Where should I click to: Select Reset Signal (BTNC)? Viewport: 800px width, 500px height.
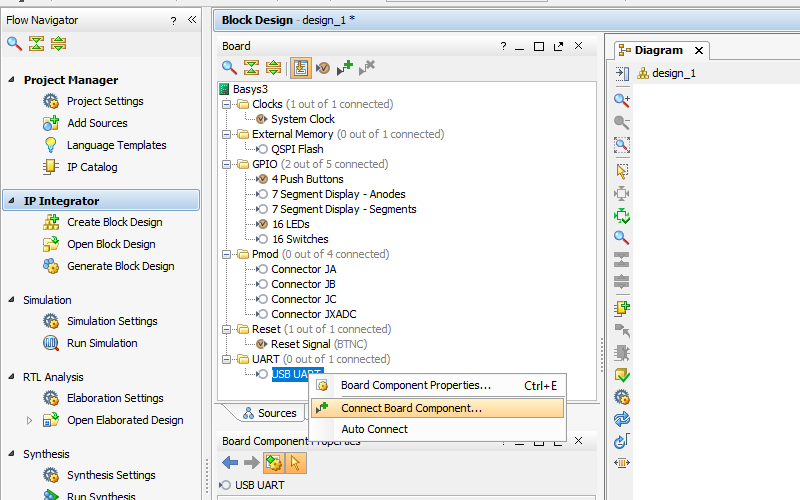pyautogui.click(x=319, y=344)
